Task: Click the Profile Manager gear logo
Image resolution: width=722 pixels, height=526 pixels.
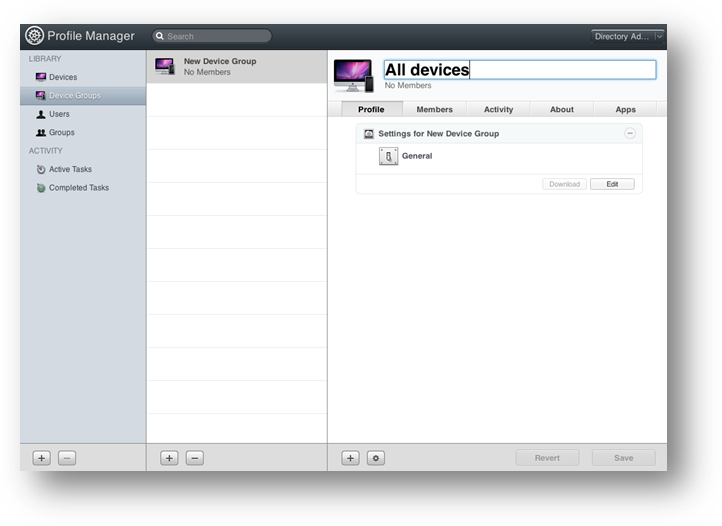Action: click(35, 36)
